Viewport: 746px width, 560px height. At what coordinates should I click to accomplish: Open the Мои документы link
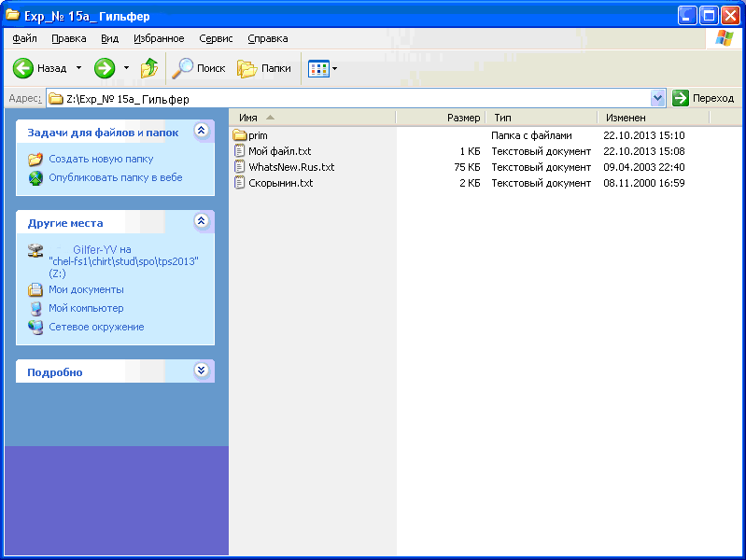point(86,289)
